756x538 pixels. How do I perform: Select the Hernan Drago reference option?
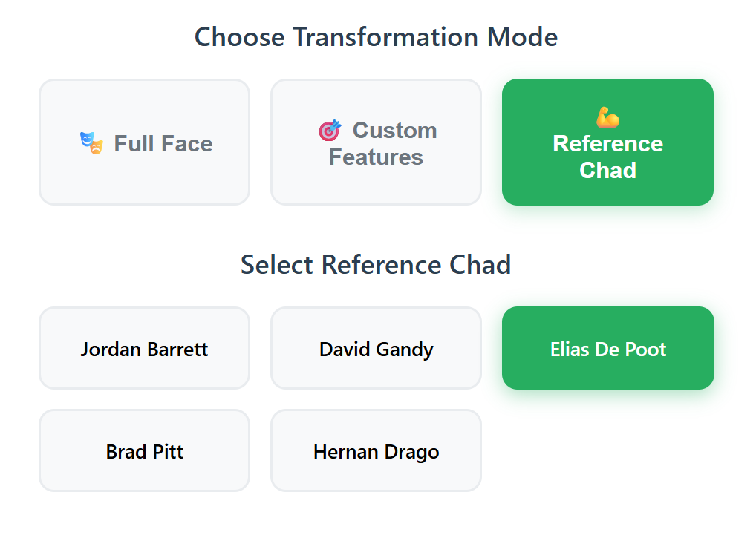click(x=376, y=451)
